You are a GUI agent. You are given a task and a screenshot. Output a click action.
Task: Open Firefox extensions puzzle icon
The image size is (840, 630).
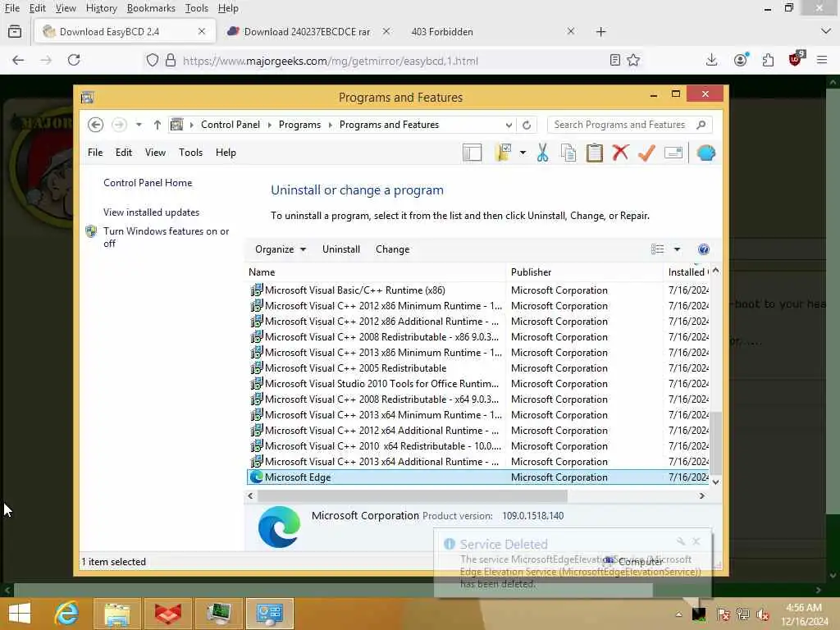coord(768,60)
